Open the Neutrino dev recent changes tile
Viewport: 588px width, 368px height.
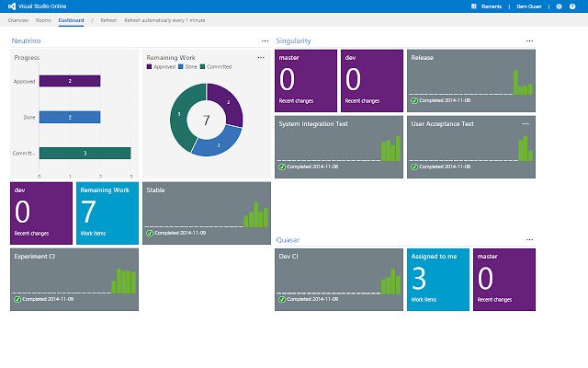(41, 213)
